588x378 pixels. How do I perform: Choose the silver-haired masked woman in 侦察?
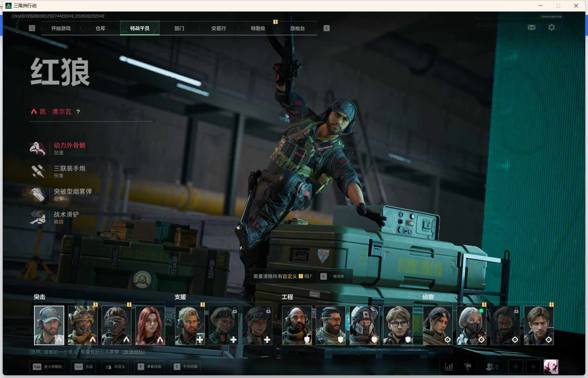pos(471,325)
